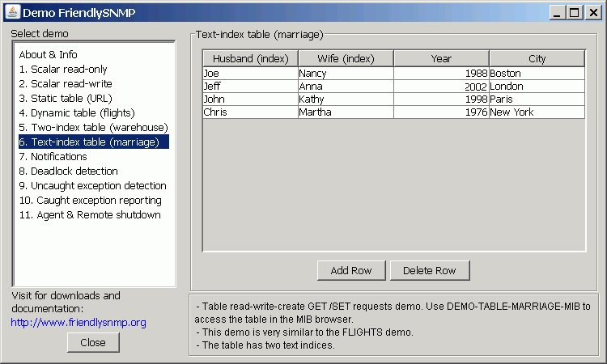Click the Java icon in title bar

[x=12, y=12]
